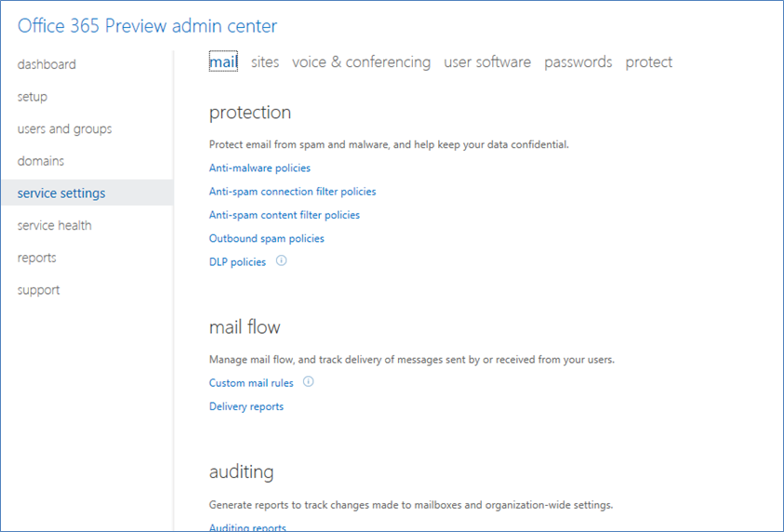Click the Office 365 Preview admin center title
This screenshot has height=532, width=784.
[147, 26]
